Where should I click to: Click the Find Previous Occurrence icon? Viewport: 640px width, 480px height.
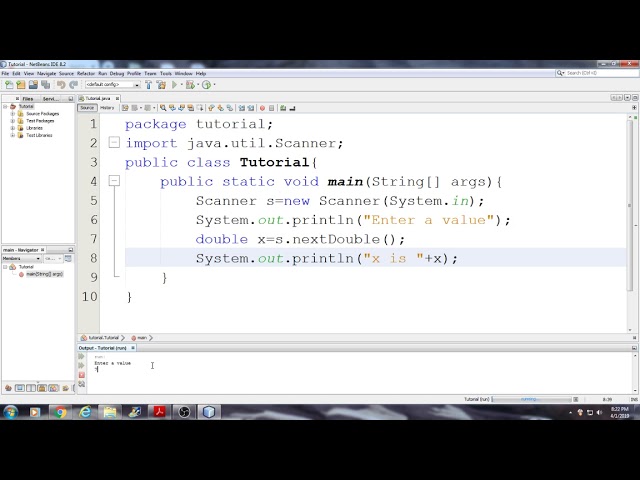tap(172, 108)
